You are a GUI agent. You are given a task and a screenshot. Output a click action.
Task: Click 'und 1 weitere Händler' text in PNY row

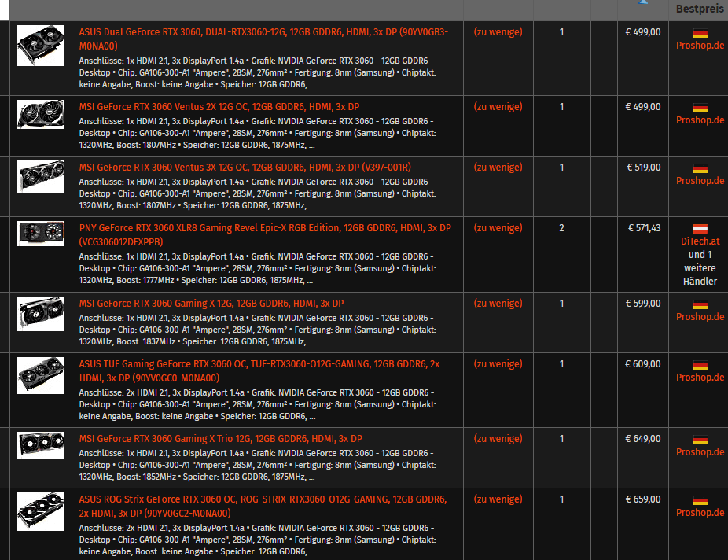pos(700,268)
